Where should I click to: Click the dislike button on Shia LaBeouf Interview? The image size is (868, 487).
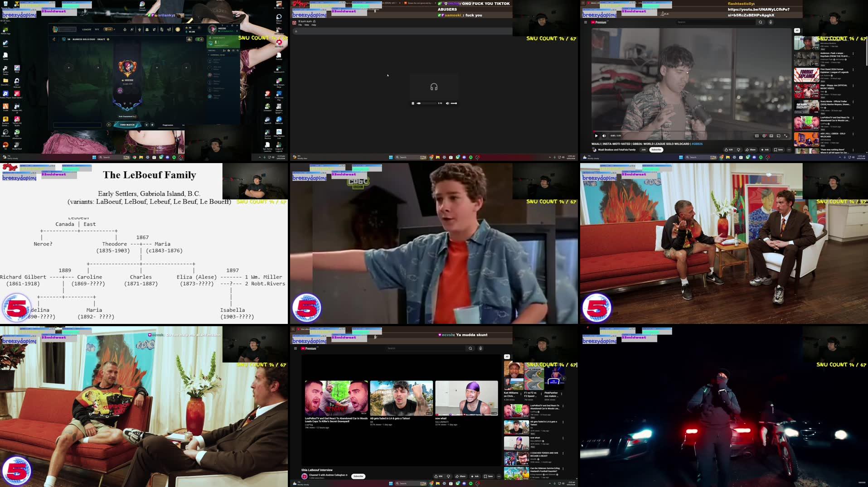pyautogui.click(x=449, y=476)
